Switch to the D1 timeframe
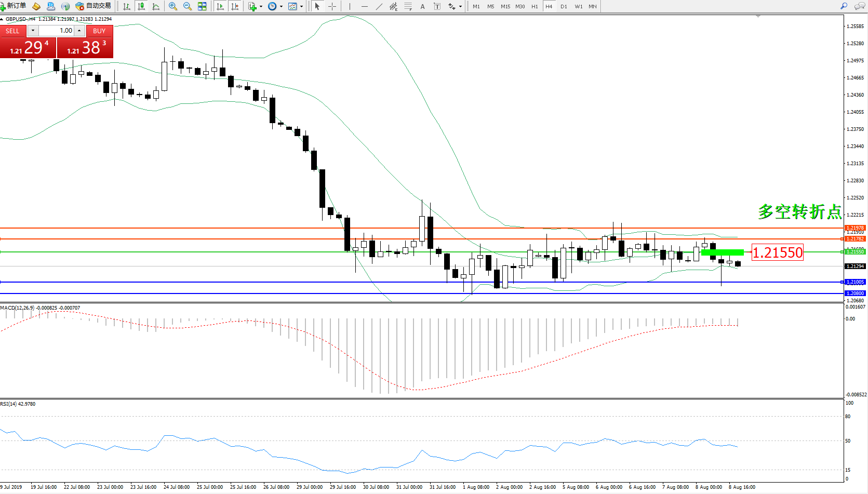The width and height of the screenshot is (868, 494). [564, 6]
